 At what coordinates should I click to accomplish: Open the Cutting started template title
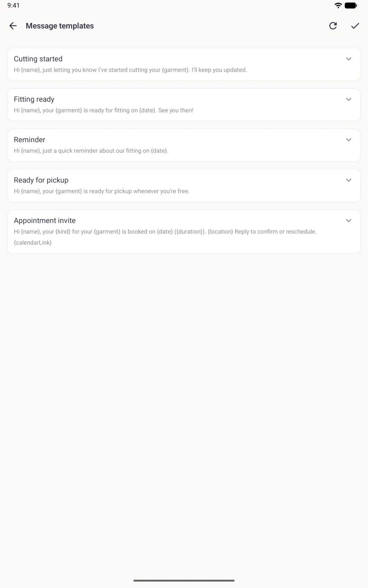[38, 59]
